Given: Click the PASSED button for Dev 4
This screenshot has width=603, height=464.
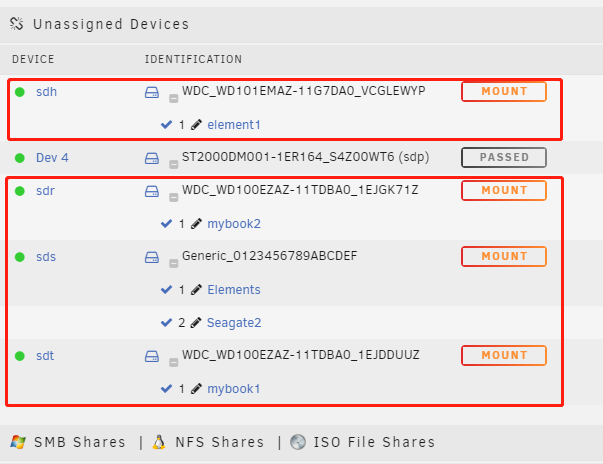Looking at the screenshot, I should pyautogui.click(x=504, y=157).
